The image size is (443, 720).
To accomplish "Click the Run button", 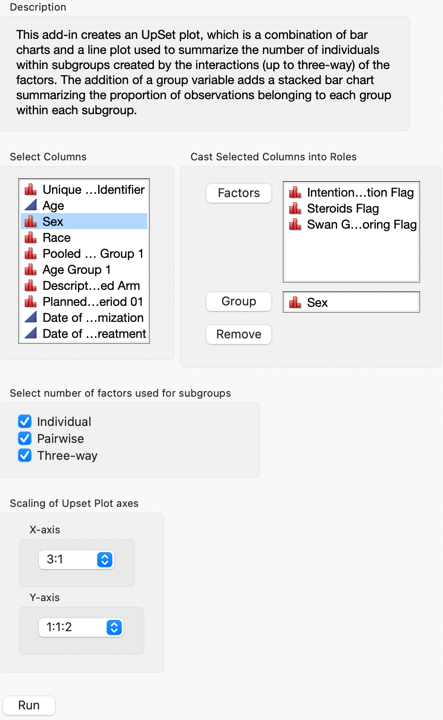I will 29,705.
